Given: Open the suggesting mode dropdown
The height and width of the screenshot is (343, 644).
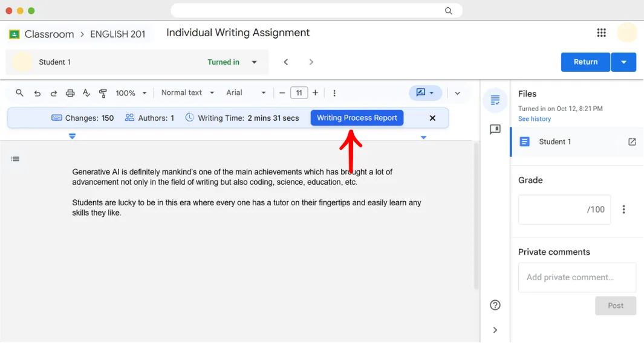Looking at the screenshot, I should tap(425, 93).
